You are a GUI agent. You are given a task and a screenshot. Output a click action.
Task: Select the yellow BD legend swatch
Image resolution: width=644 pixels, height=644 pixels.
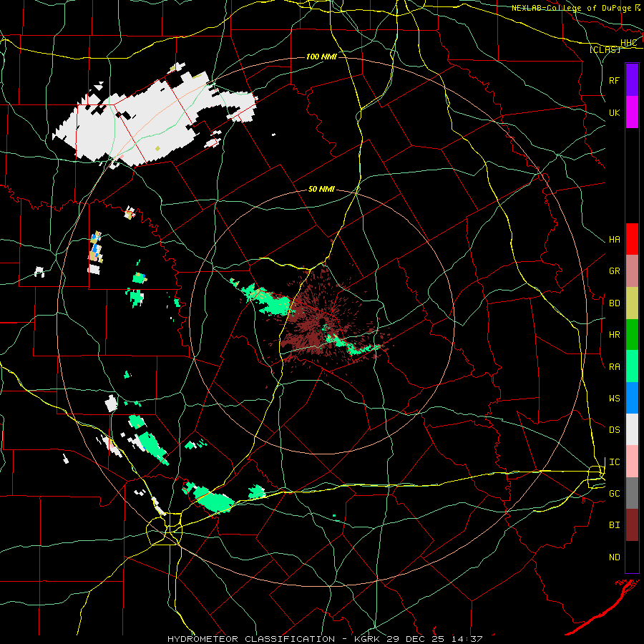pyautogui.click(x=632, y=303)
